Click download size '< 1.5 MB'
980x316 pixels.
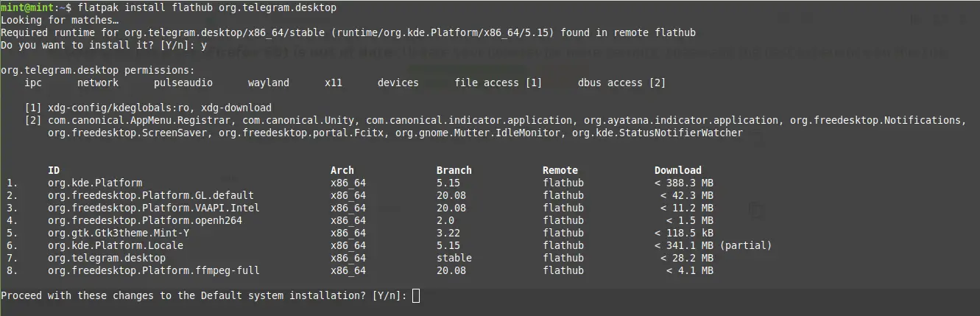[x=690, y=220]
